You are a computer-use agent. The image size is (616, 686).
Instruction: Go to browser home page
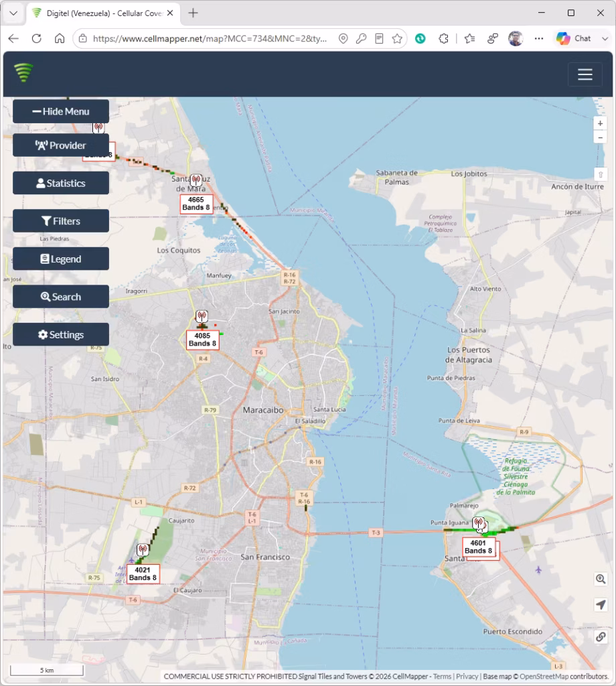click(60, 38)
